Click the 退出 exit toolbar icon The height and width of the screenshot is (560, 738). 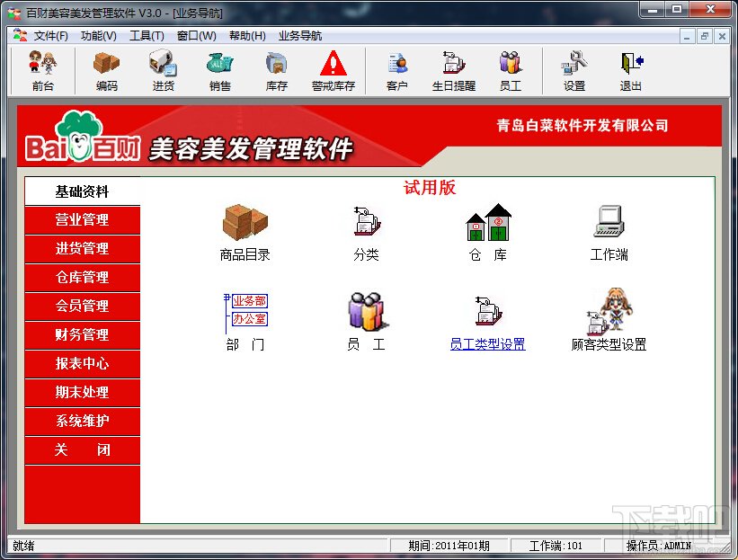click(631, 71)
